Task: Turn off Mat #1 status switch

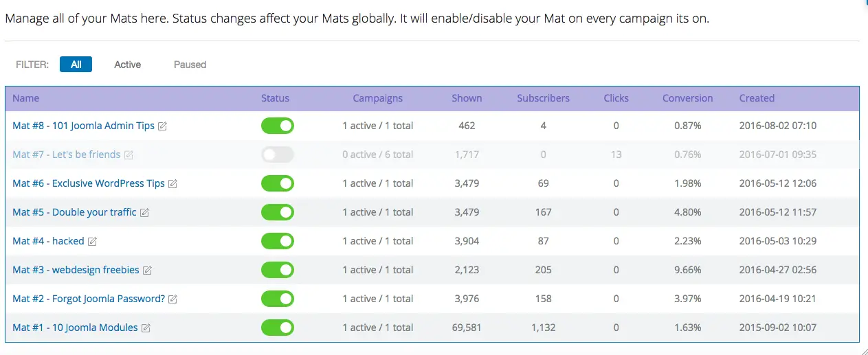Action: (x=278, y=328)
